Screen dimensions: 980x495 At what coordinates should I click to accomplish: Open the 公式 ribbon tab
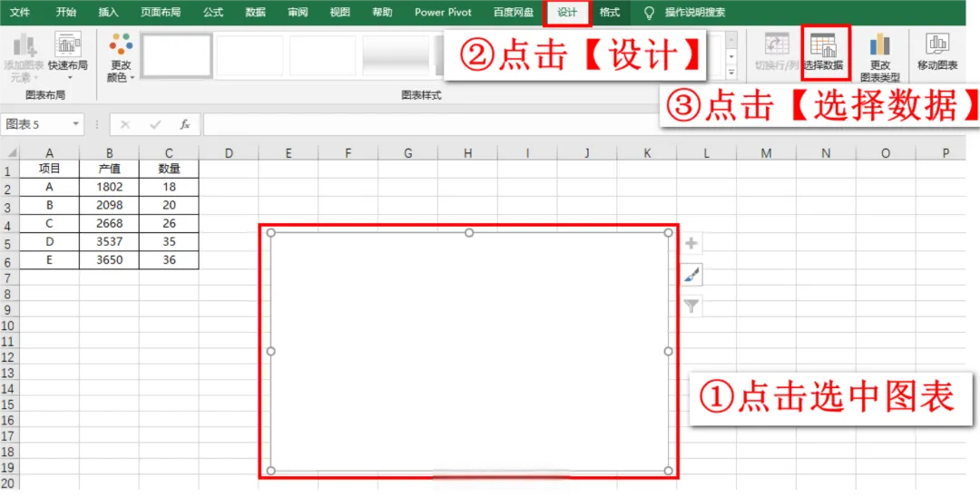(x=213, y=13)
